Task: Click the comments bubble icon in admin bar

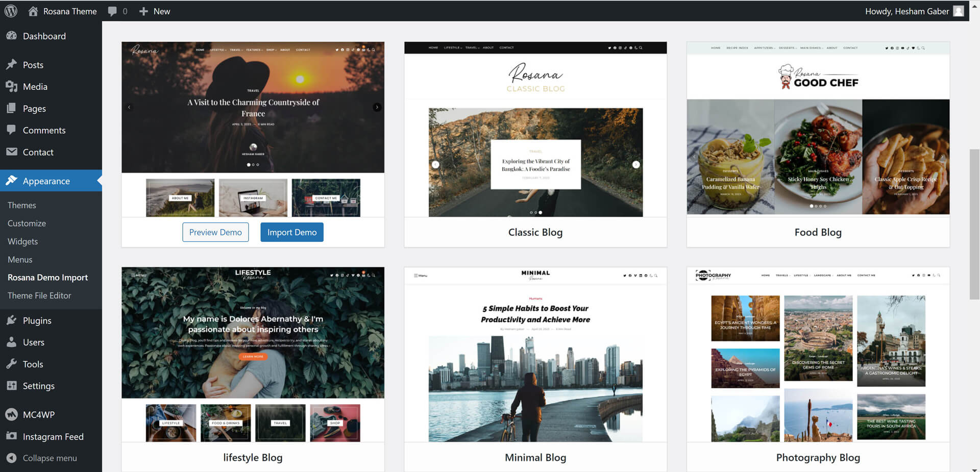Action: click(113, 11)
